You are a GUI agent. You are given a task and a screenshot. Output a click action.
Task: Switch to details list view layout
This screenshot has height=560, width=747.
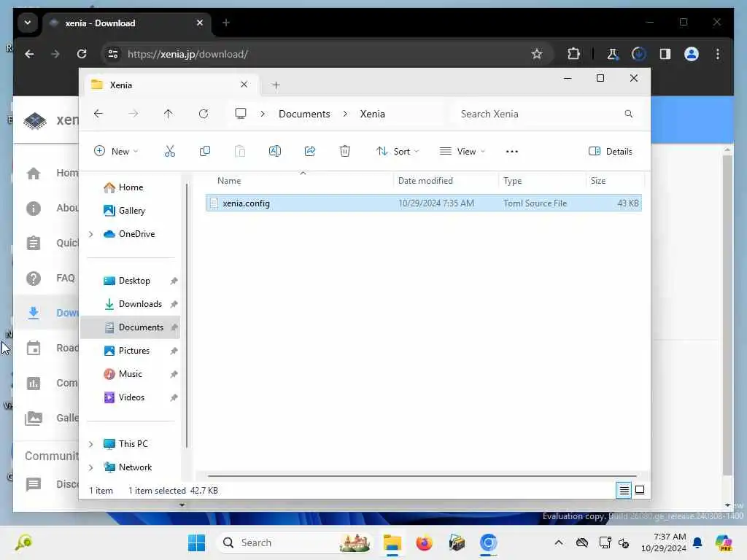click(624, 490)
